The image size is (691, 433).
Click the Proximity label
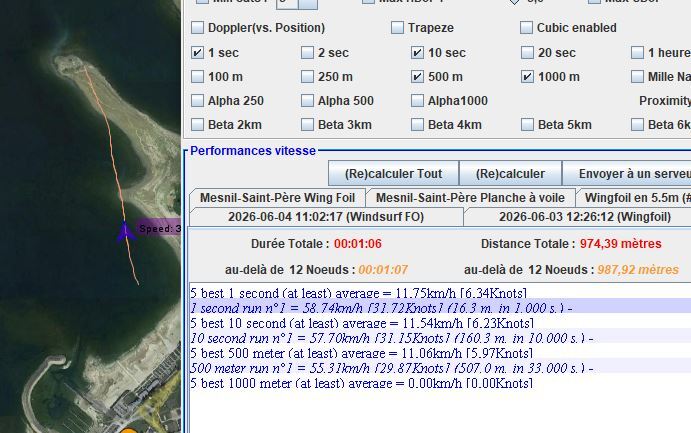point(665,101)
